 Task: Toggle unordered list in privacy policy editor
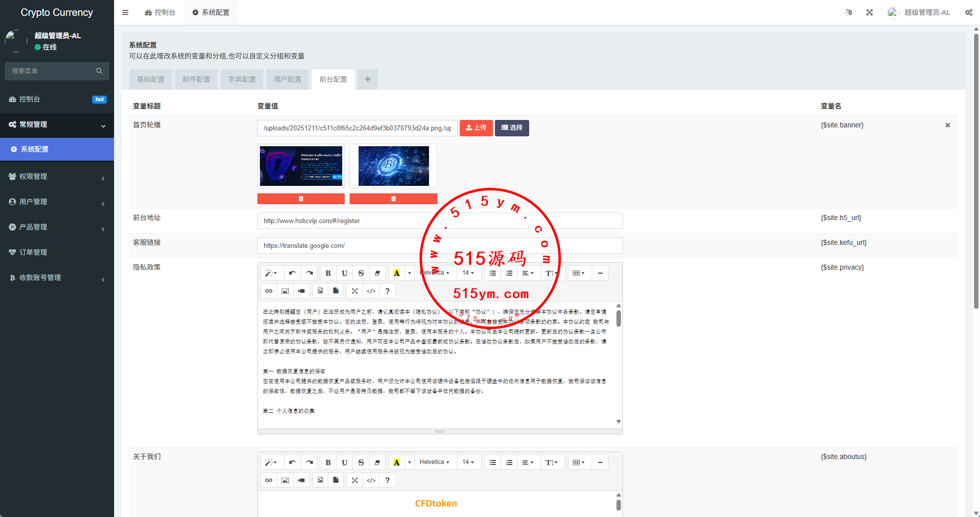pyautogui.click(x=492, y=273)
